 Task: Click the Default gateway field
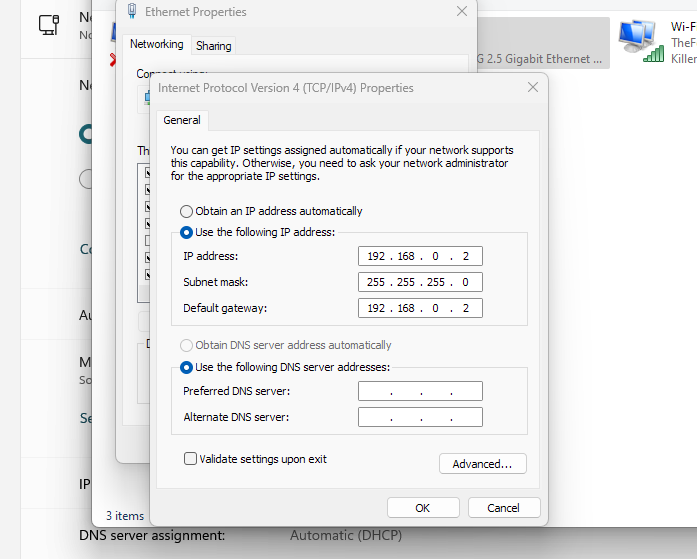point(420,308)
